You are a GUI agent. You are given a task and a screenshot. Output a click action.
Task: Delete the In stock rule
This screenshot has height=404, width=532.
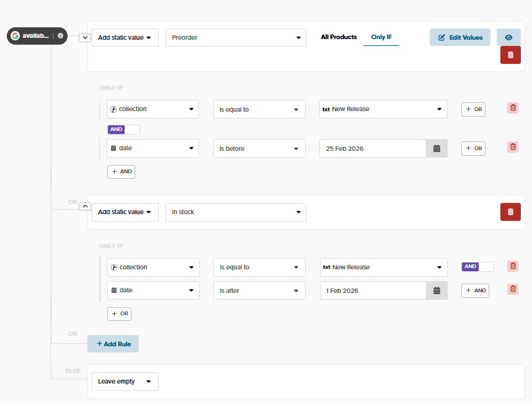point(510,212)
